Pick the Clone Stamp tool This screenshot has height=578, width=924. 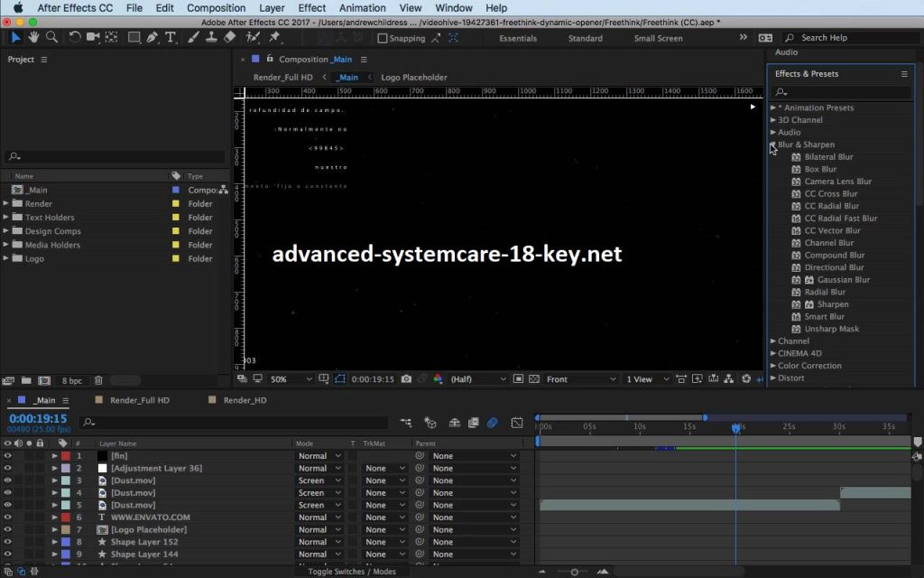point(211,37)
